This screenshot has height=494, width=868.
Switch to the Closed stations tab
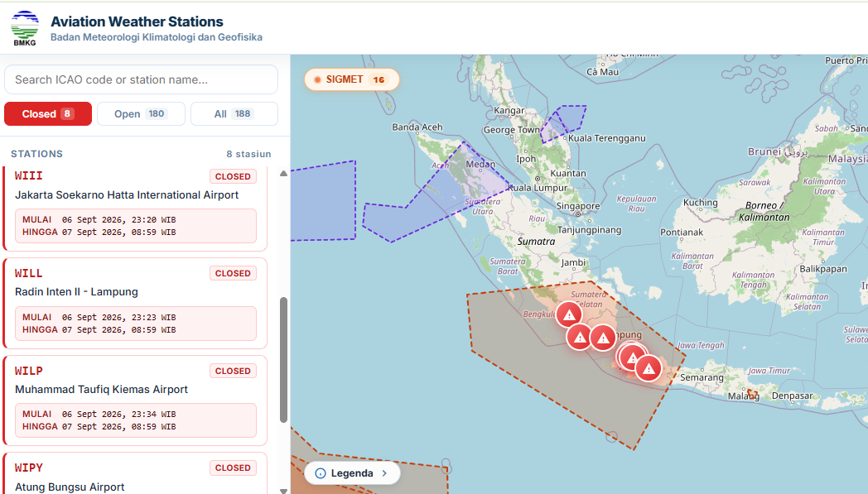click(x=48, y=114)
